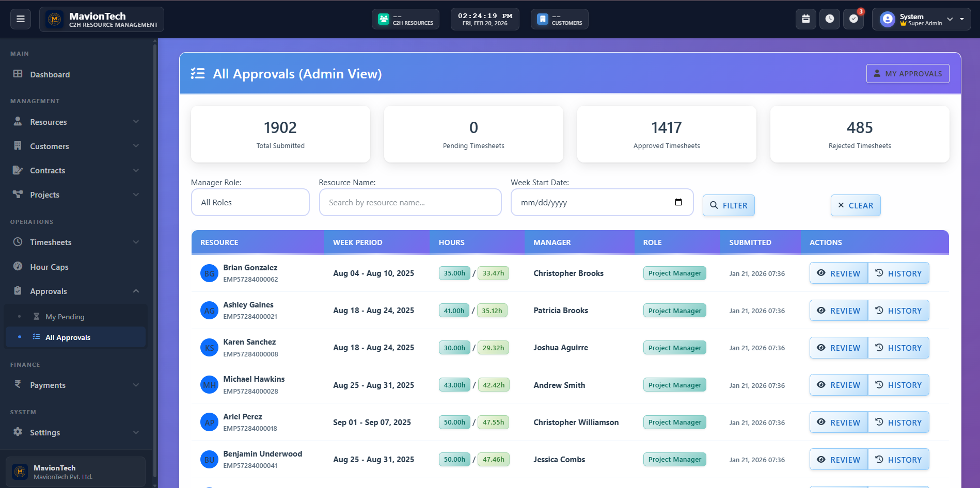This screenshot has width=980, height=488.
Task: Review Ashley Gaines' timesheet
Action: coord(839,311)
